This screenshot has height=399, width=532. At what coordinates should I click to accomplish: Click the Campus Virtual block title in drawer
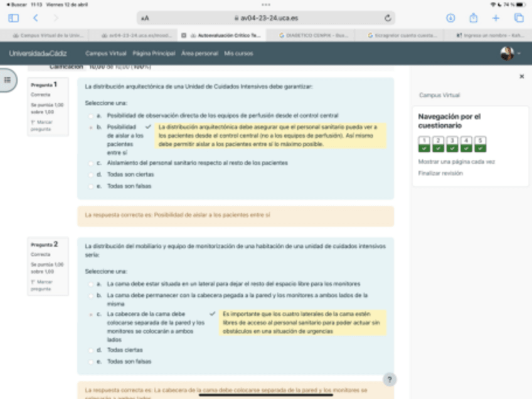(x=439, y=95)
